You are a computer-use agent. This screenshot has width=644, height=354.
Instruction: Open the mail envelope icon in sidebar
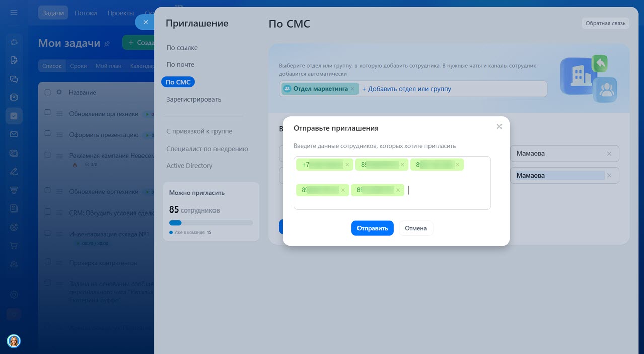pos(14,134)
